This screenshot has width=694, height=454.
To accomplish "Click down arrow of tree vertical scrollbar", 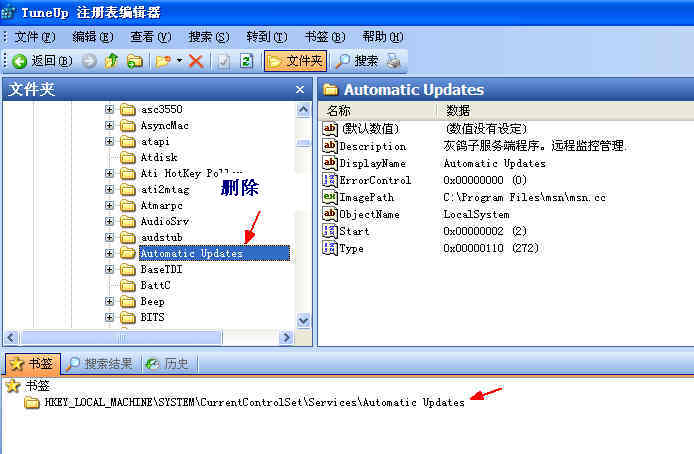I will coord(303,320).
